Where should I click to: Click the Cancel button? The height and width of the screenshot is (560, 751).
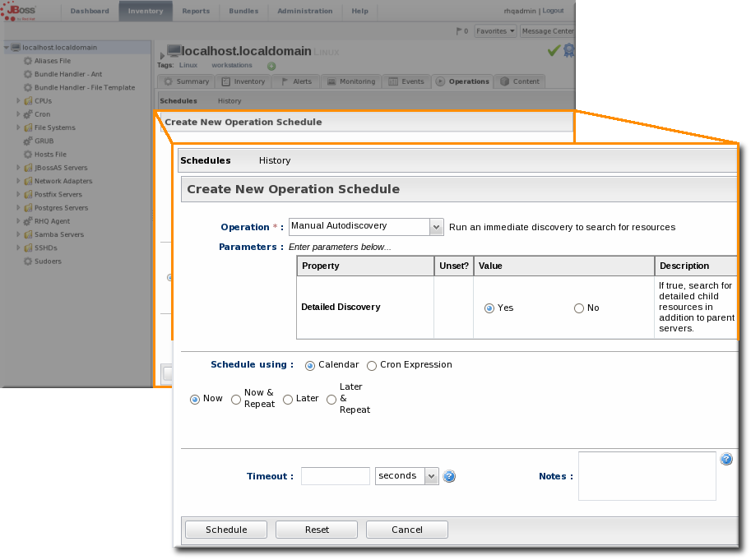coord(406,530)
